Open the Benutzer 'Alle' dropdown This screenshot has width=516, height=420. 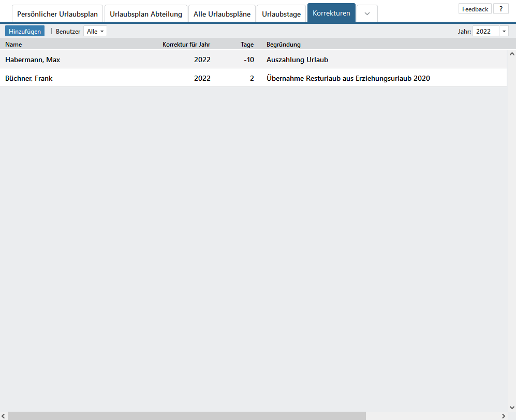[95, 32]
